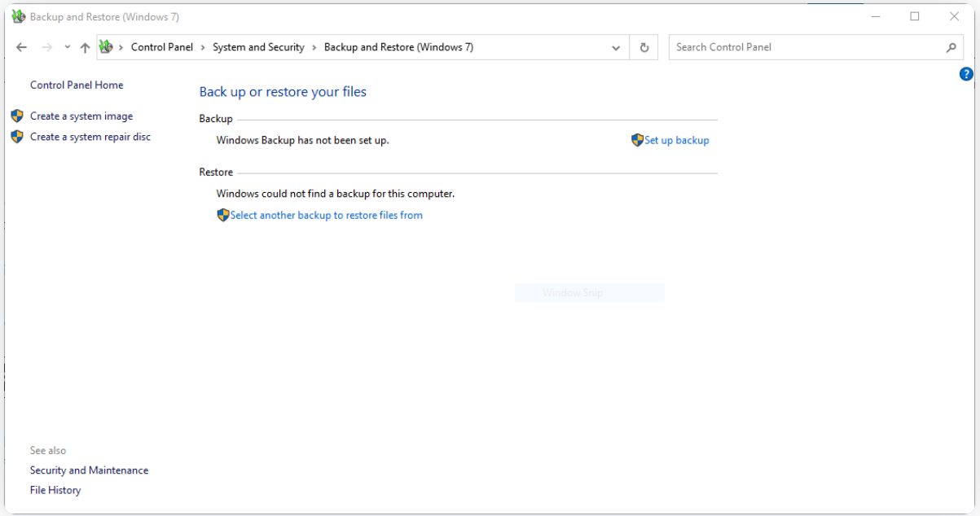The width and height of the screenshot is (980, 516).
Task: Click the green Backup and Restore address bar icon
Action: (x=107, y=47)
